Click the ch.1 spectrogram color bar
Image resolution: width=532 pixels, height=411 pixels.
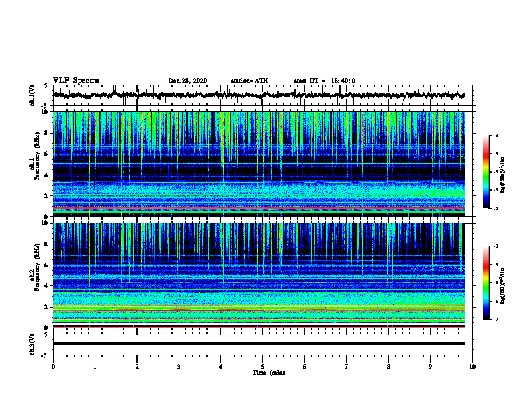click(486, 172)
